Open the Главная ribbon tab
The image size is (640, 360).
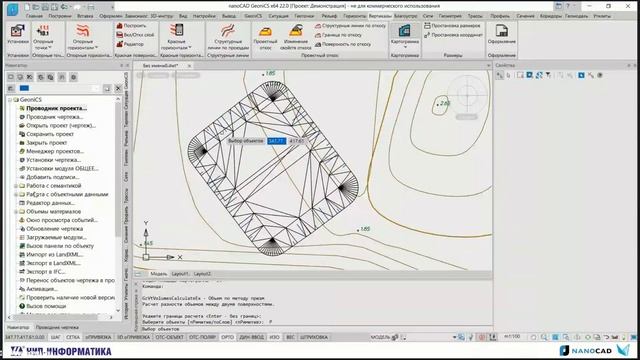coord(34,16)
